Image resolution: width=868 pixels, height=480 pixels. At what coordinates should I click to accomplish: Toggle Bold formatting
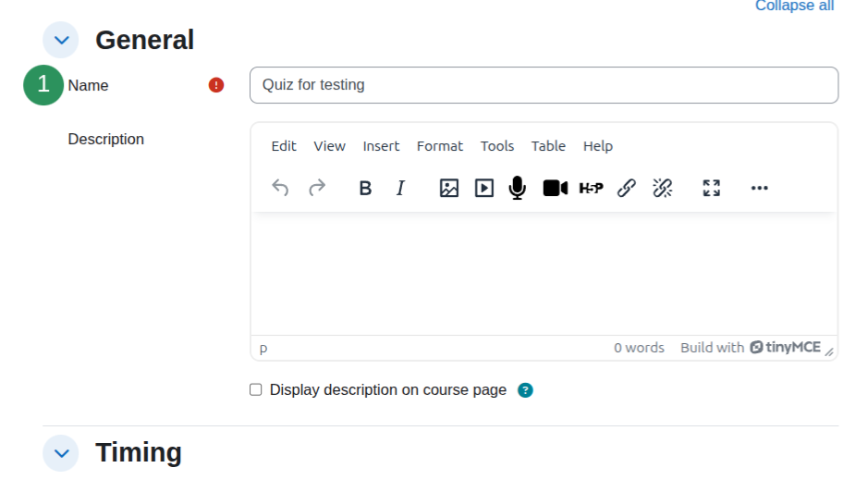click(365, 189)
